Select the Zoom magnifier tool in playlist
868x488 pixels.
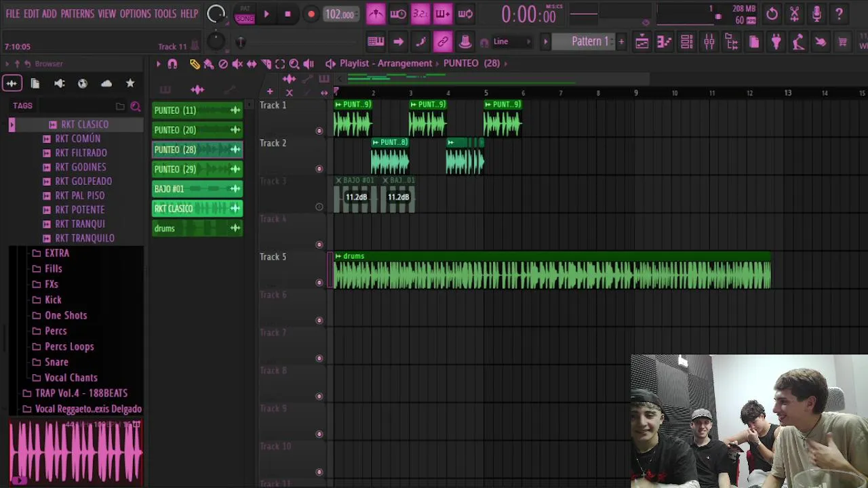pos(294,64)
